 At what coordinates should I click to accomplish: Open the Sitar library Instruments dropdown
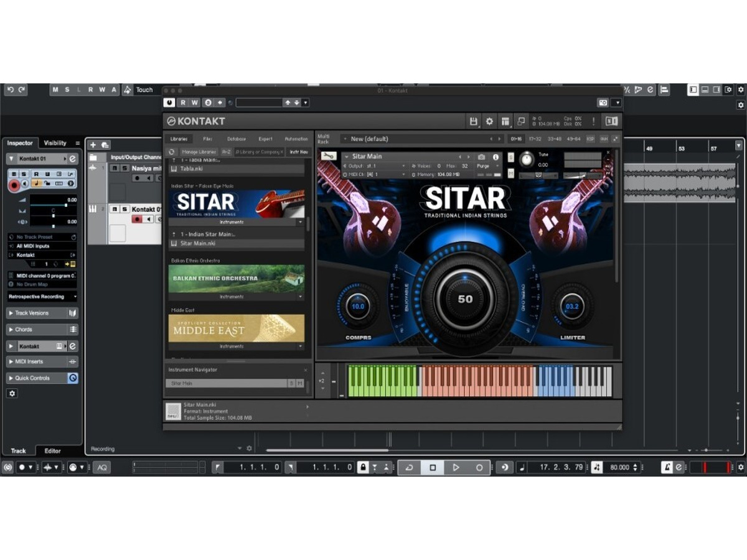click(299, 222)
